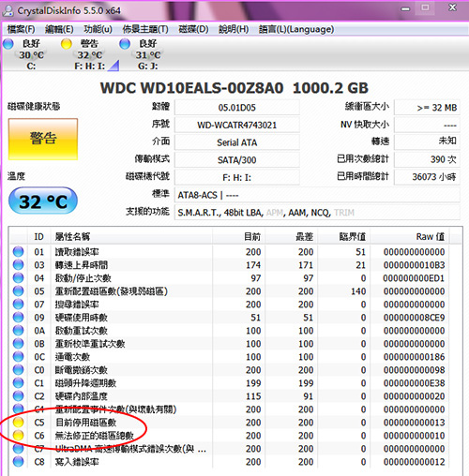Screen dimensions: 469x476
Task: Click the blue status icon for attribute C8
Action: 18,461
